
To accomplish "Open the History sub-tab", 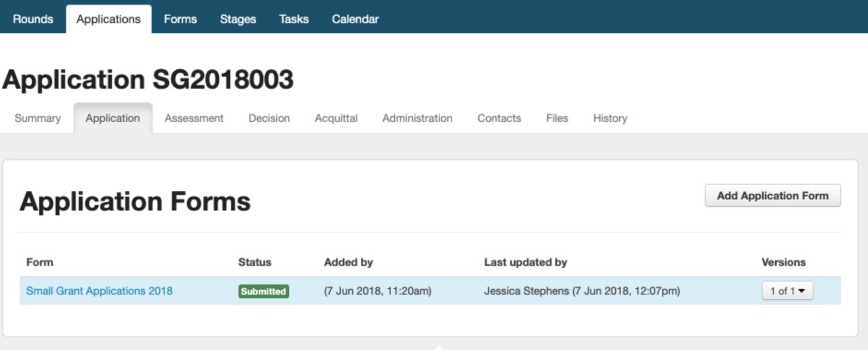I will click(610, 118).
